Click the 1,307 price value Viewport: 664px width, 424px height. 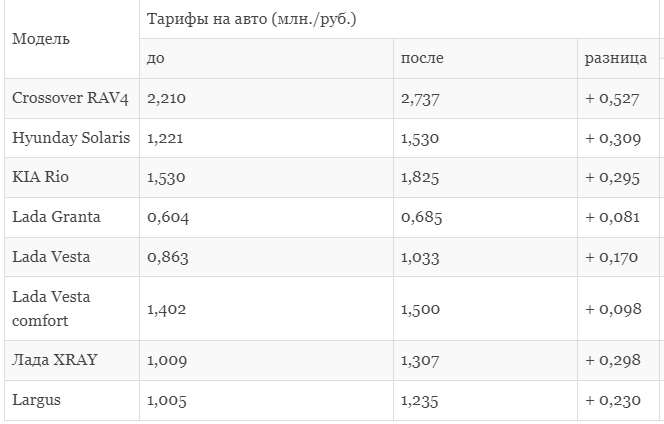420,360
